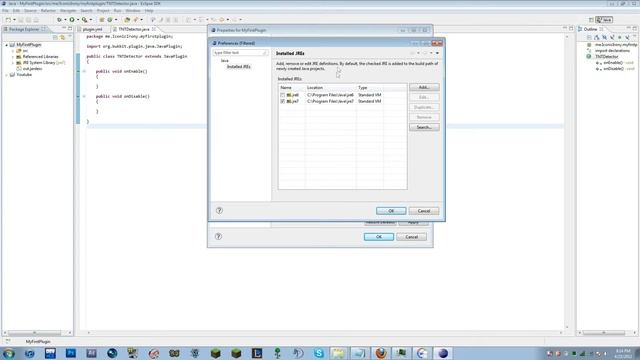Click the External Tools run icon
The image size is (640, 360).
(84, 20)
